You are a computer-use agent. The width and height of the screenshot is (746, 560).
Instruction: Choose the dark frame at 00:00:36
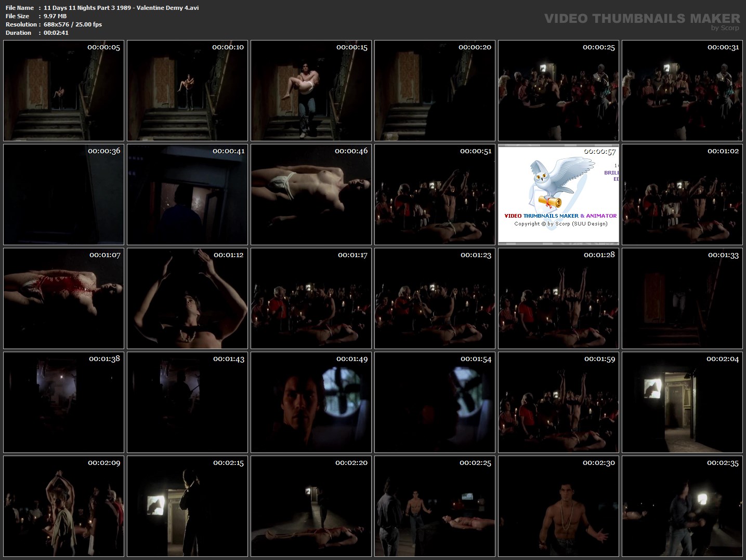(63, 194)
